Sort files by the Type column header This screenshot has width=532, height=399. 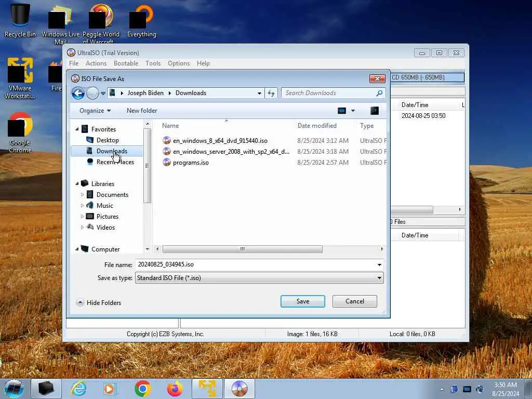tap(367, 126)
